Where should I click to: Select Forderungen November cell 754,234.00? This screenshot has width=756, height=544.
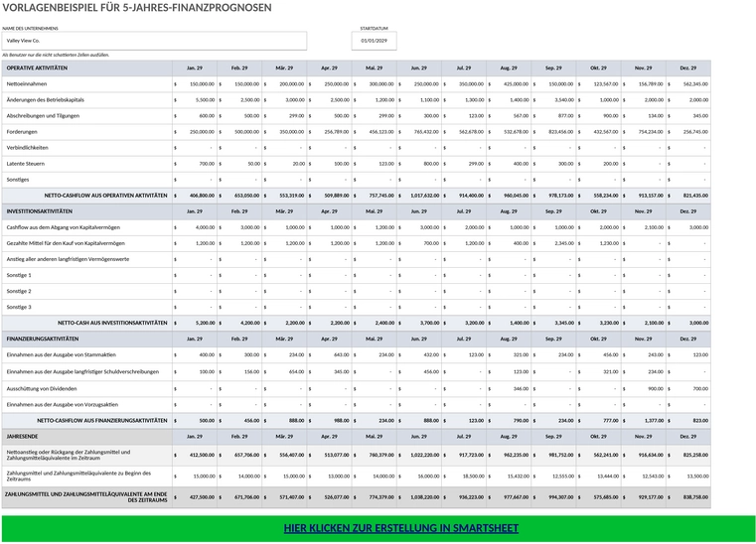coord(644,132)
